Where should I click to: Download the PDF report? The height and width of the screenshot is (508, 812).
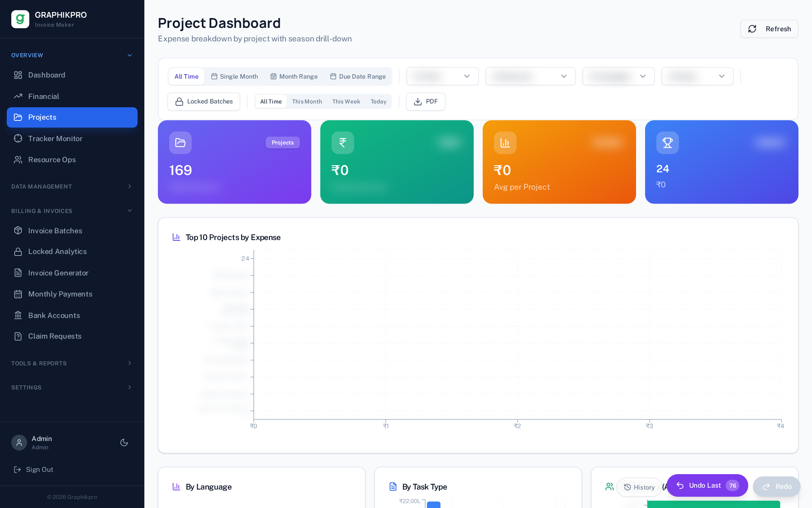(426, 102)
